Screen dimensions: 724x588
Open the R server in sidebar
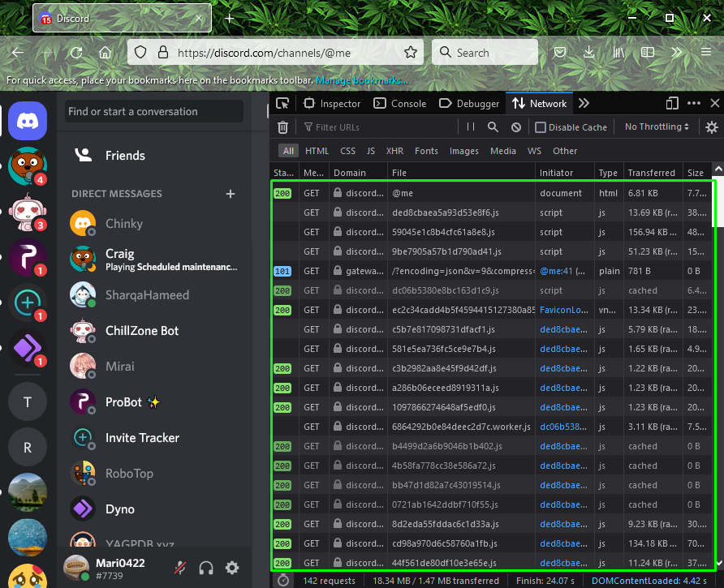[28, 447]
